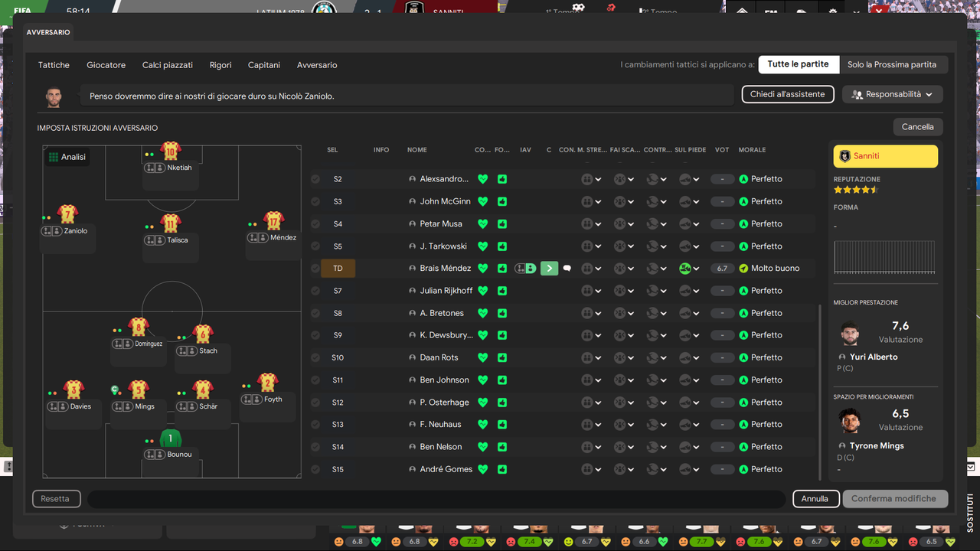Apply changes to Tutte le partite
Screen dimensions: 980x551
click(x=799, y=64)
